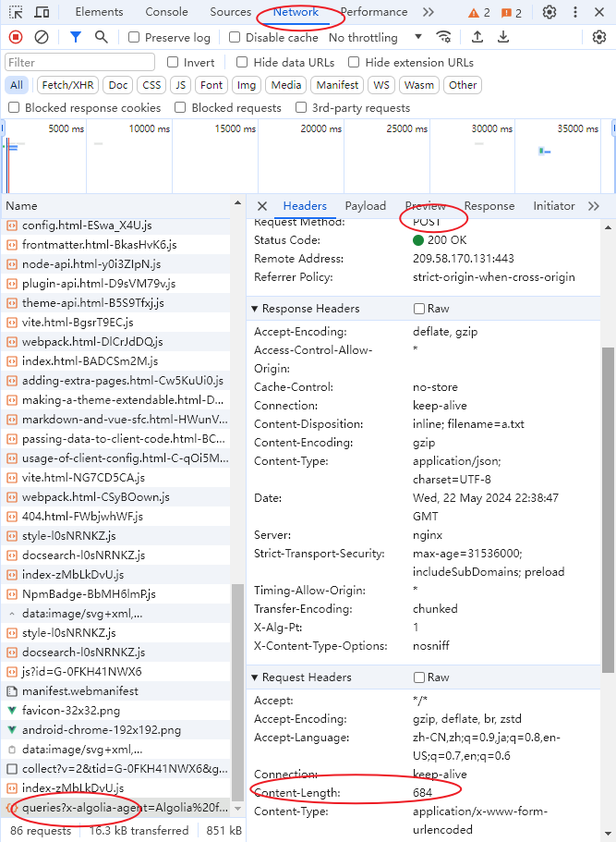Screen dimensions: 616x842
Task: Collapse the Response Headers section
Action: [x=255, y=309]
